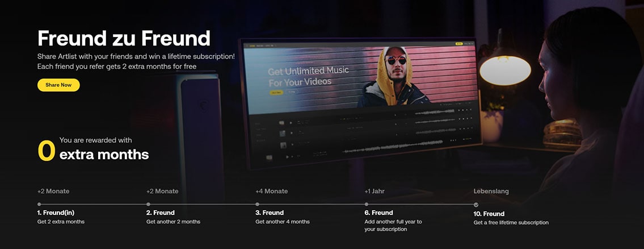The height and width of the screenshot is (249, 644).
Task: Click 'Get another 2 months' text
Action: pyautogui.click(x=173, y=222)
